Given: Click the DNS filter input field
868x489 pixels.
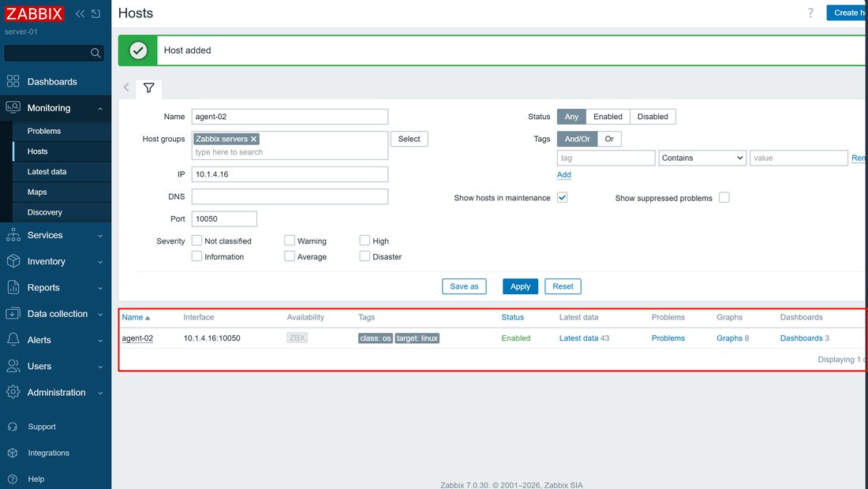Looking at the screenshot, I should click(290, 196).
